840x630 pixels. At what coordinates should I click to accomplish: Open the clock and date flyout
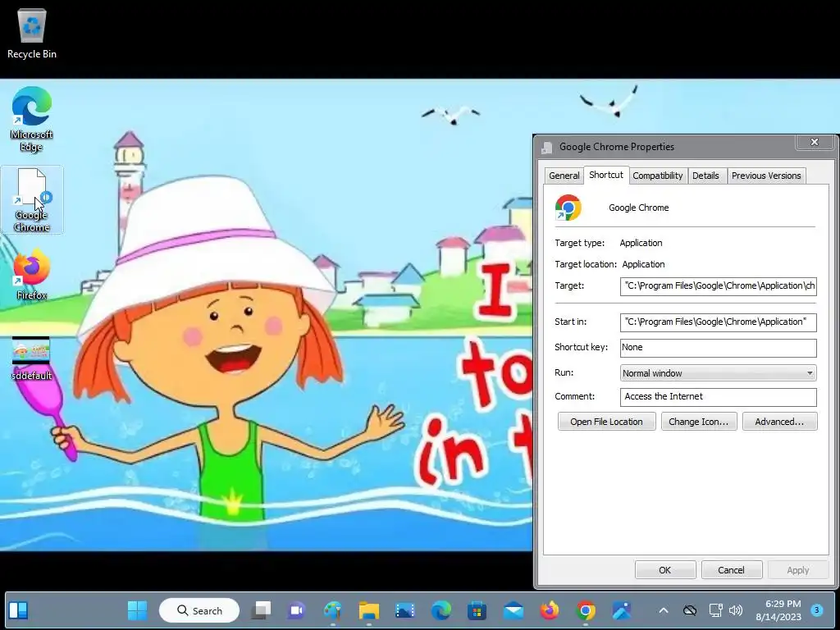[778, 610]
